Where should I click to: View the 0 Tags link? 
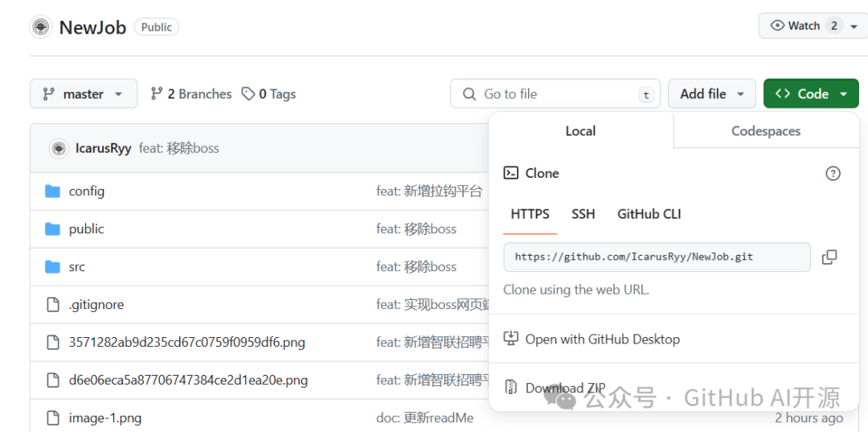point(268,93)
